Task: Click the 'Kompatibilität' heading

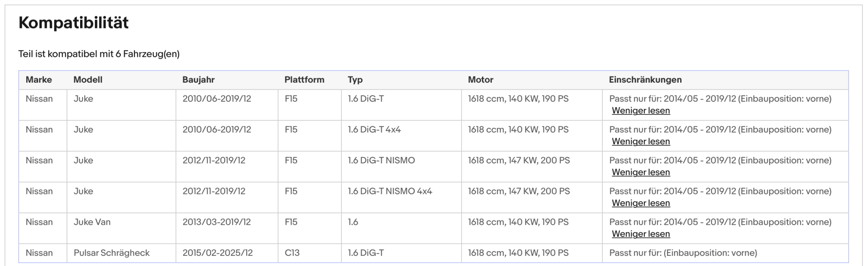Action: pos(73,22)
